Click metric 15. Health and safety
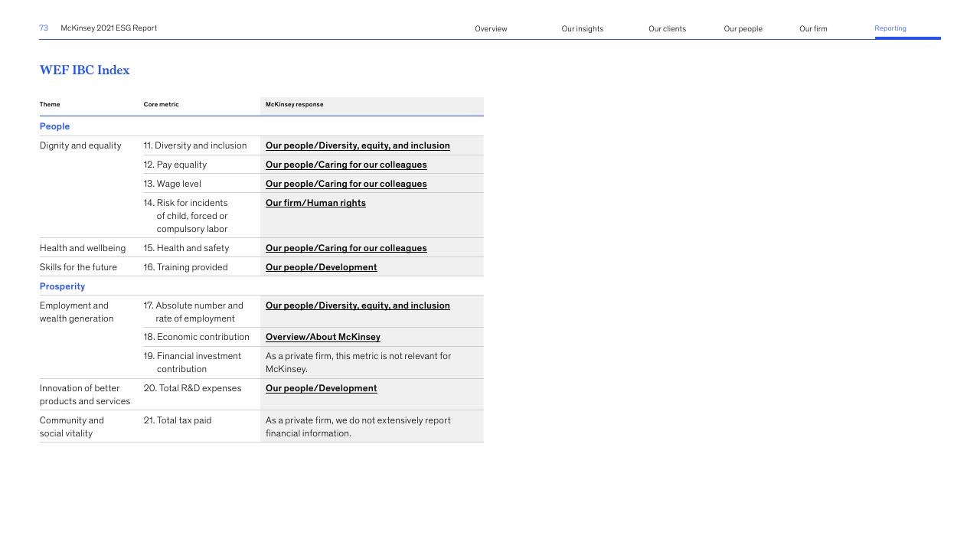 (186, 248)
